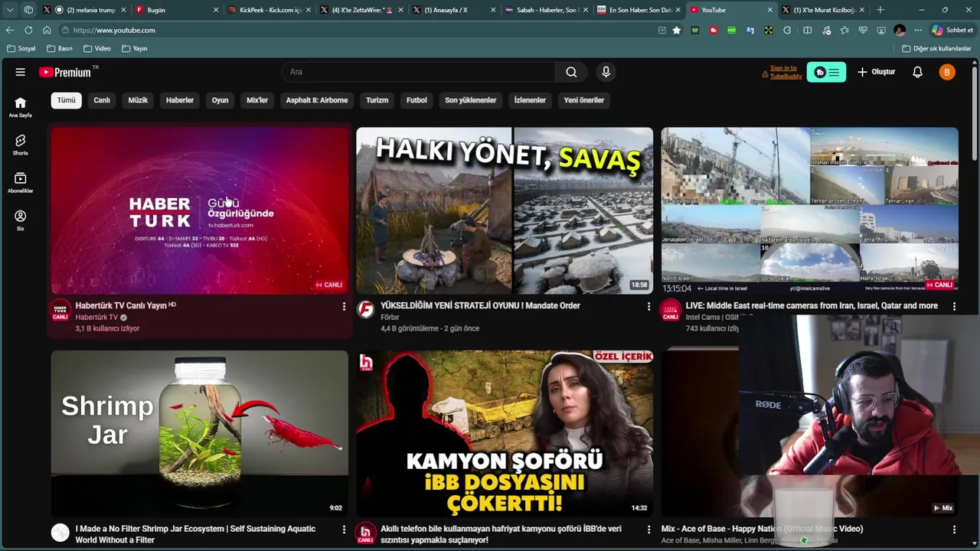
Task: Open the browser home page button
Action: pyautogui.click(x=47, y=30)
